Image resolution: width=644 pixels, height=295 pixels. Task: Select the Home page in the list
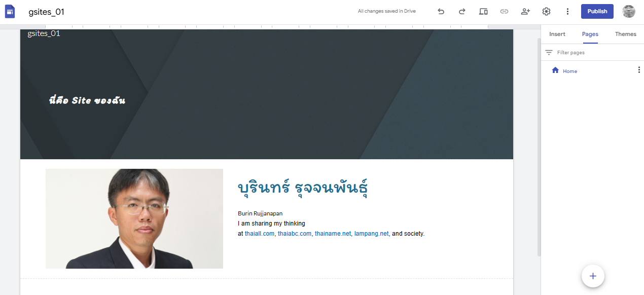(570, 71)
